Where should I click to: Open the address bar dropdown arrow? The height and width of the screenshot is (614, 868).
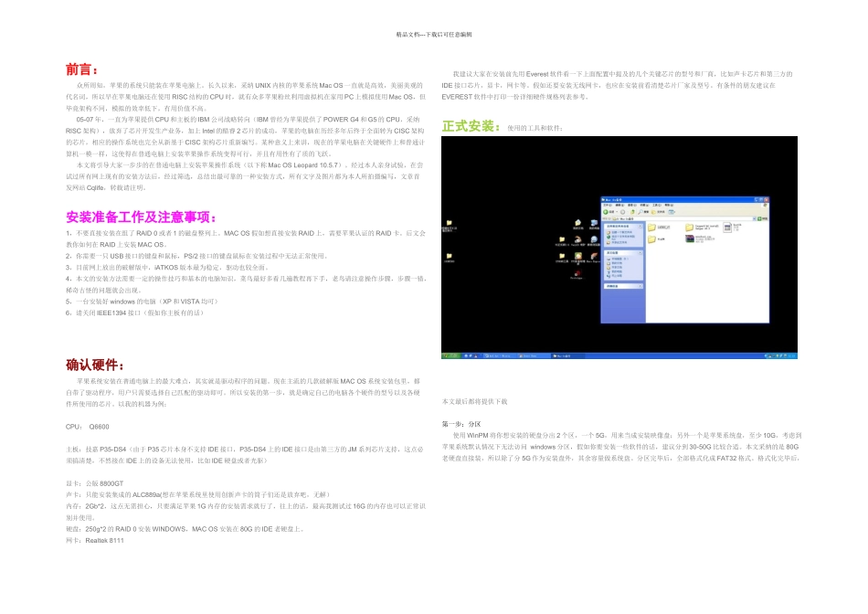point(754,218)
